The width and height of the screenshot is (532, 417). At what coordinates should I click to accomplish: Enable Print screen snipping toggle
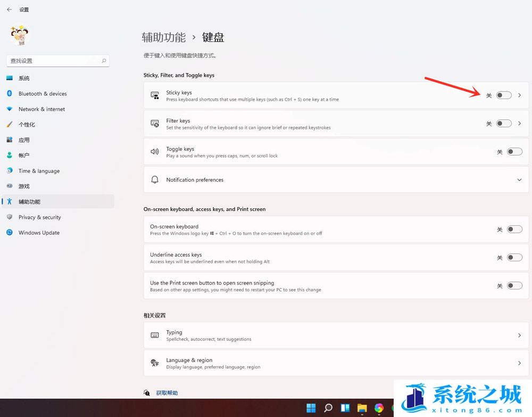[514, 286]
